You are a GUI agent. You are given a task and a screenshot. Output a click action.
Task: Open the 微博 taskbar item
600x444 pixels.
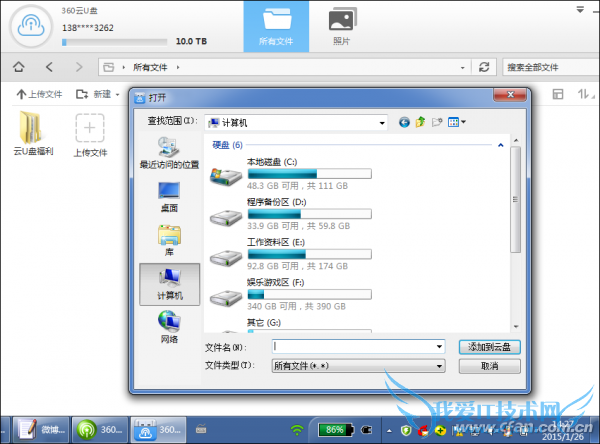41,430
